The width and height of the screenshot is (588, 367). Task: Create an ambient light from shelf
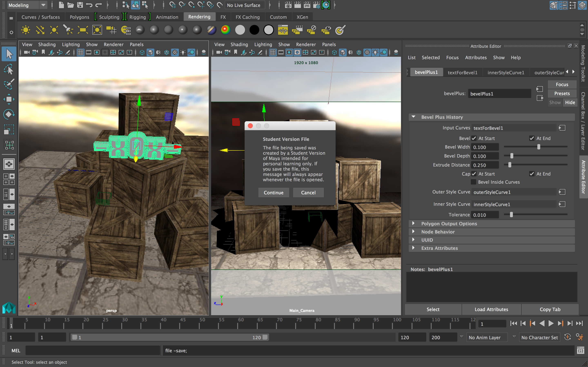click(26, 30)
